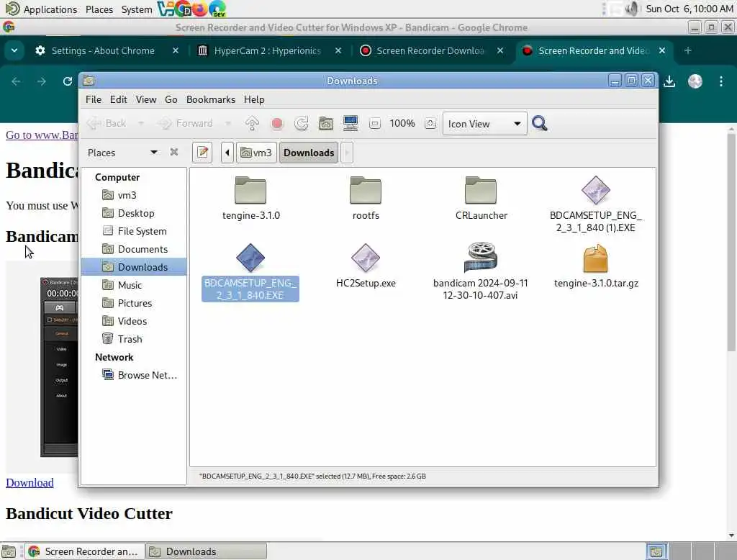Select the rootfs folder icon
Screen dimensions: 737x560
[366, 191]
